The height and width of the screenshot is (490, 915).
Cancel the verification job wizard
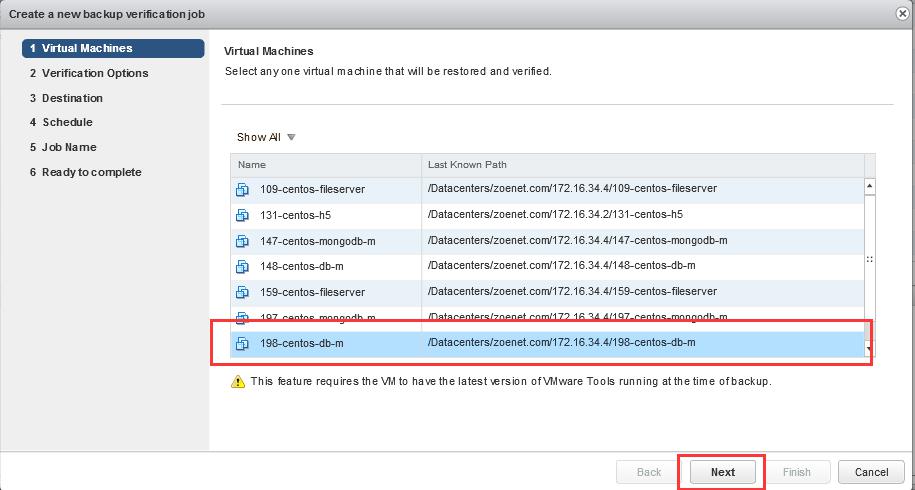[871, 472]
